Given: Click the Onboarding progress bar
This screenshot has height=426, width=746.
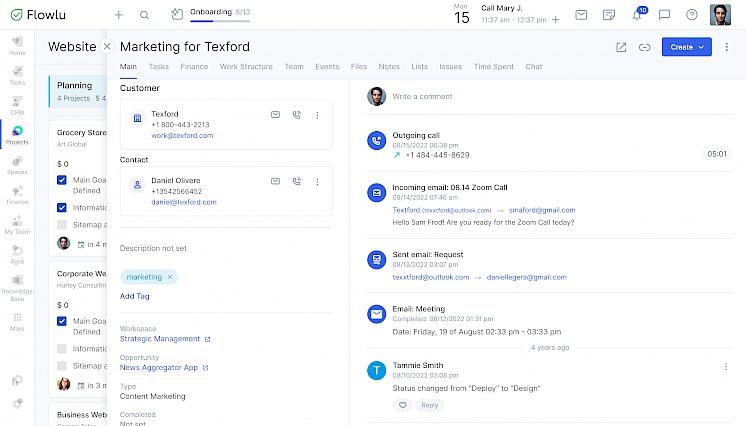Looking at the screenshot, I should coord(220,21).
